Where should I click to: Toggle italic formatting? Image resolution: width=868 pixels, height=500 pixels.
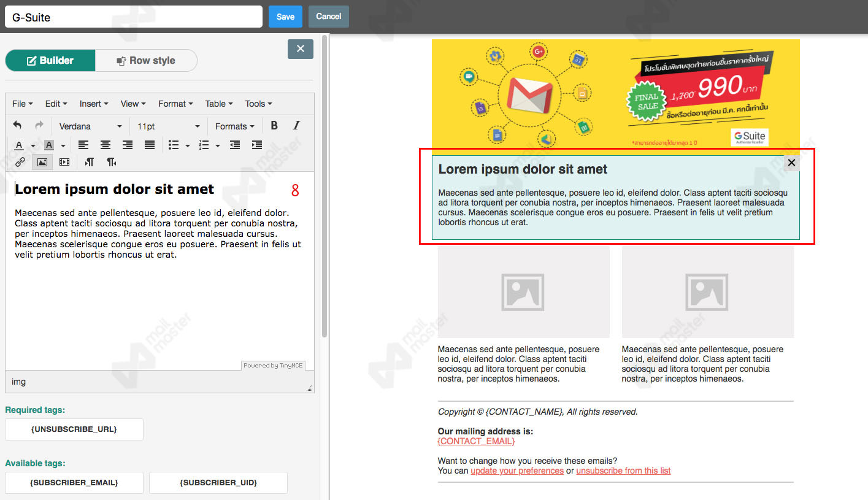click(296, 126)
